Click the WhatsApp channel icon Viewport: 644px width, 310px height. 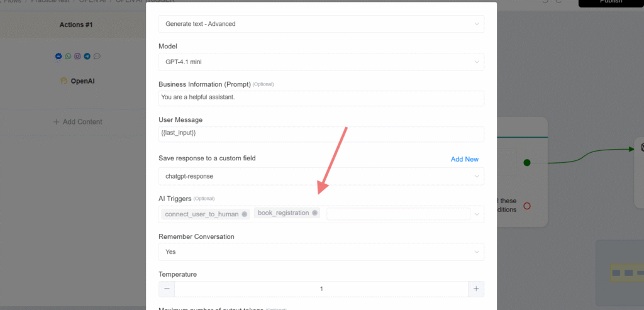(x=68, y=56)
